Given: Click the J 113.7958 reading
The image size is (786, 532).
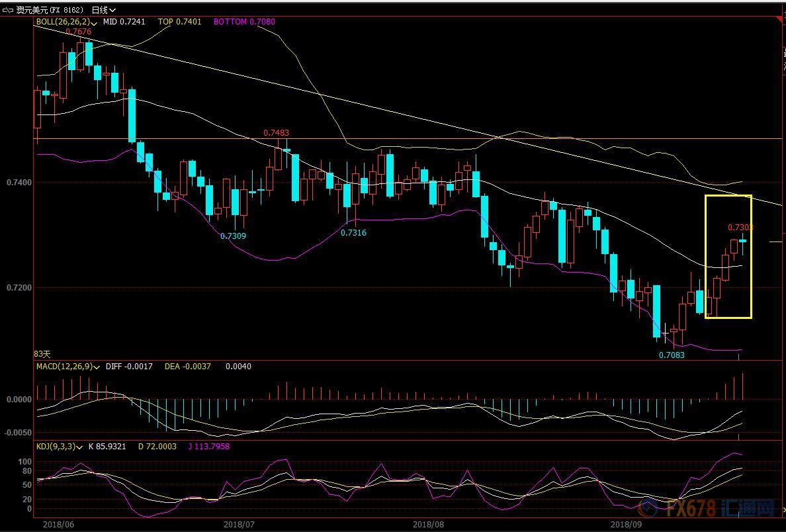Looking at the screenshot, I should [209, 446].
